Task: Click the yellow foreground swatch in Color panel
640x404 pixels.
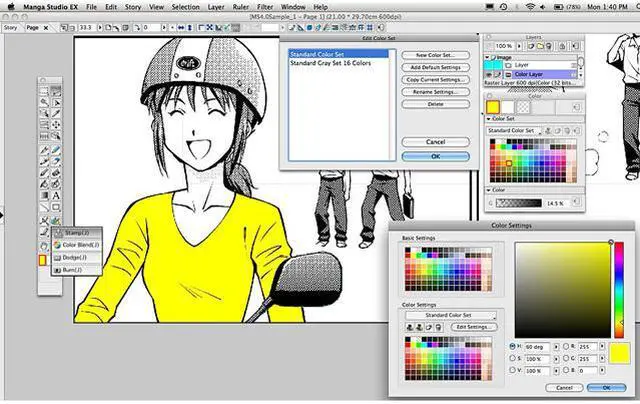Action: pos(493,107)
